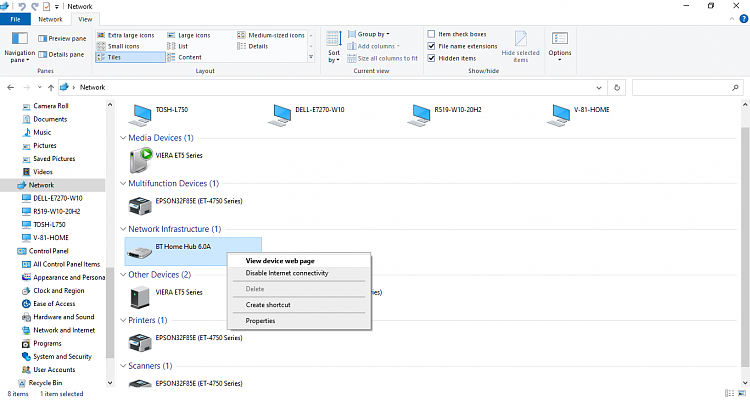750x400 pixels.
Task: Select VIERA ET5 Series under Other Devices
Action: pyautogui.click(x=166, y=297)
